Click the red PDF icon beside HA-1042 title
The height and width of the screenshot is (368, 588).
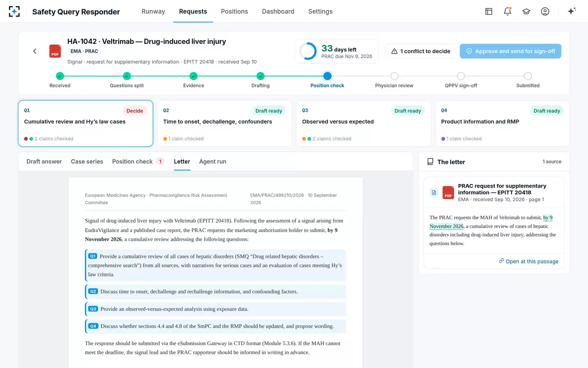coord(55,51)
